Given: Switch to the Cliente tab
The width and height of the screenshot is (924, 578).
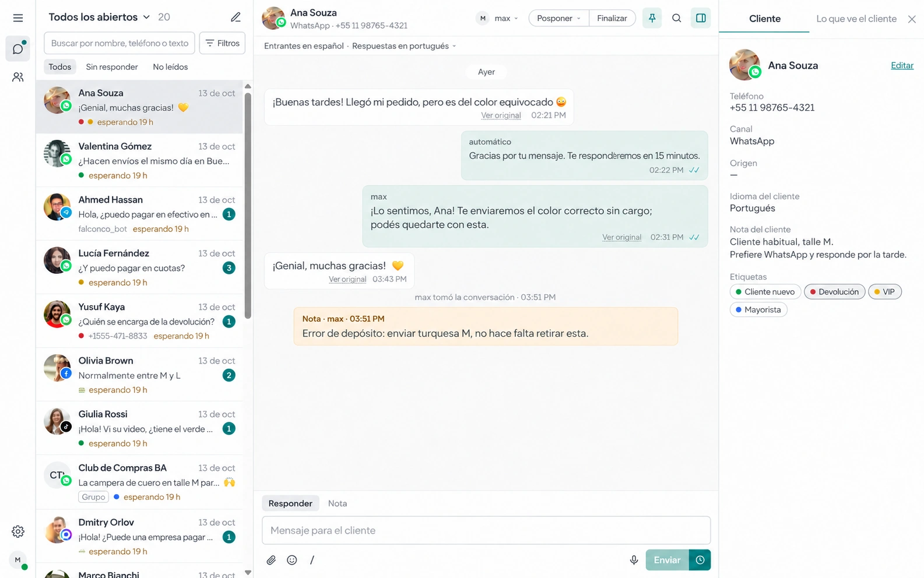Looking at the screenshot, I should (764, 19).
